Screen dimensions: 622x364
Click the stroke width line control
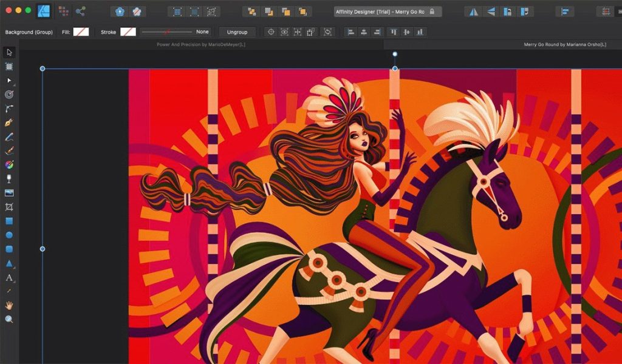point(167,32)
